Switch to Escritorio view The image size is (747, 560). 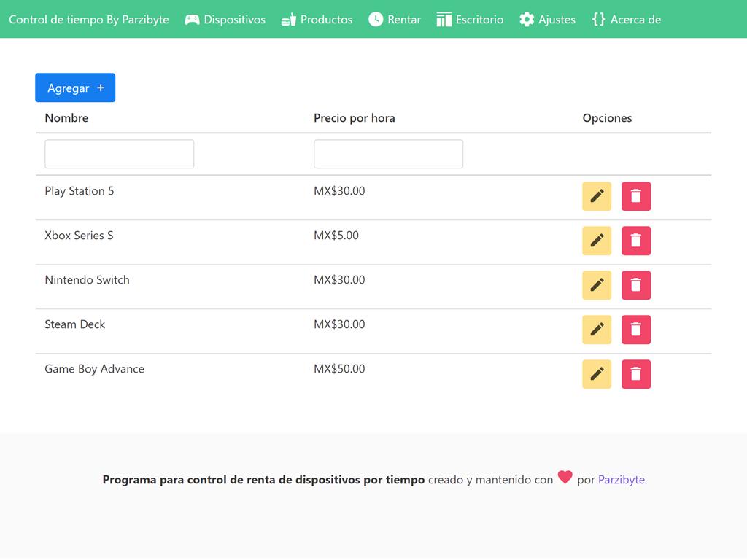[470, 20]
